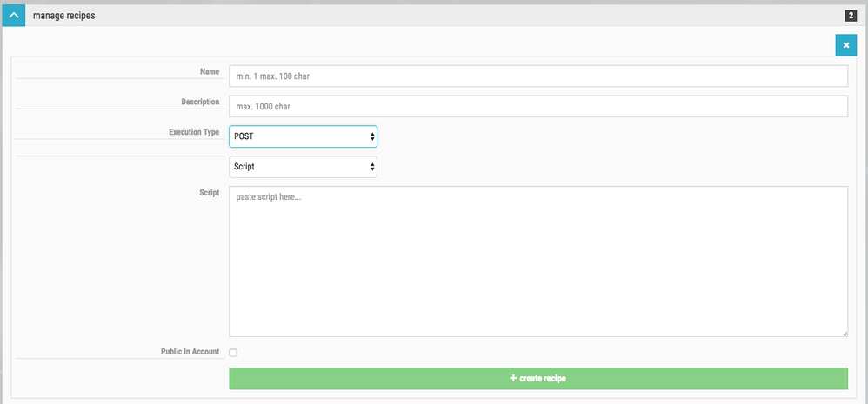Focus the Name input field
The image size is (868, 404).
pos(537,76)
